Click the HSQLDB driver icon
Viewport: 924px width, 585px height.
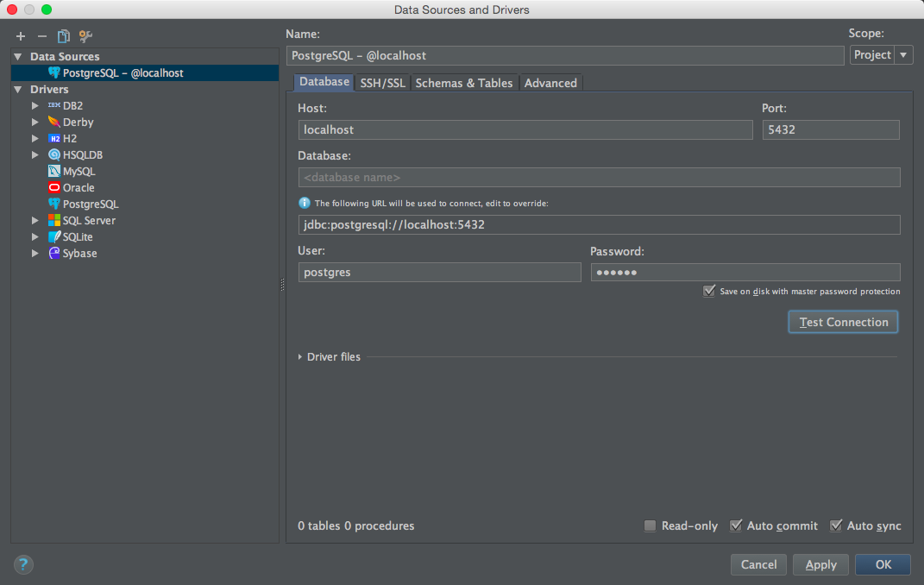[54, 155]
